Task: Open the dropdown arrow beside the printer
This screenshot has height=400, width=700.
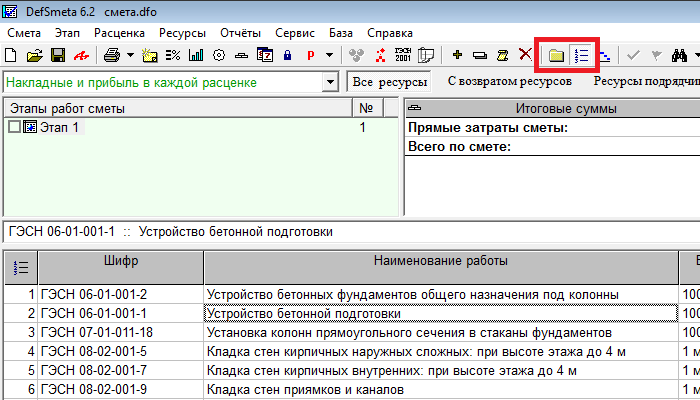Action: (x=129, y=53)
